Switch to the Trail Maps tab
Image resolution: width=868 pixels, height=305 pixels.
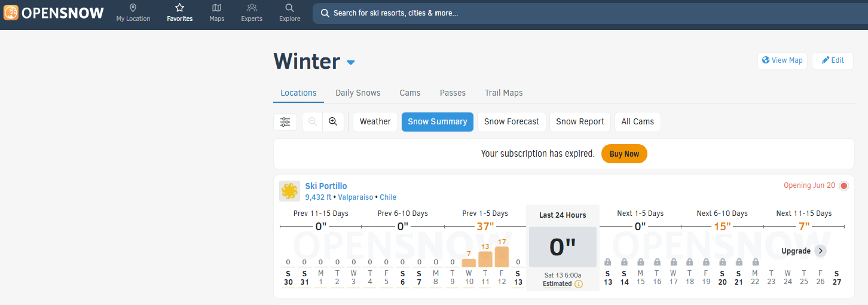pos(504,93)
